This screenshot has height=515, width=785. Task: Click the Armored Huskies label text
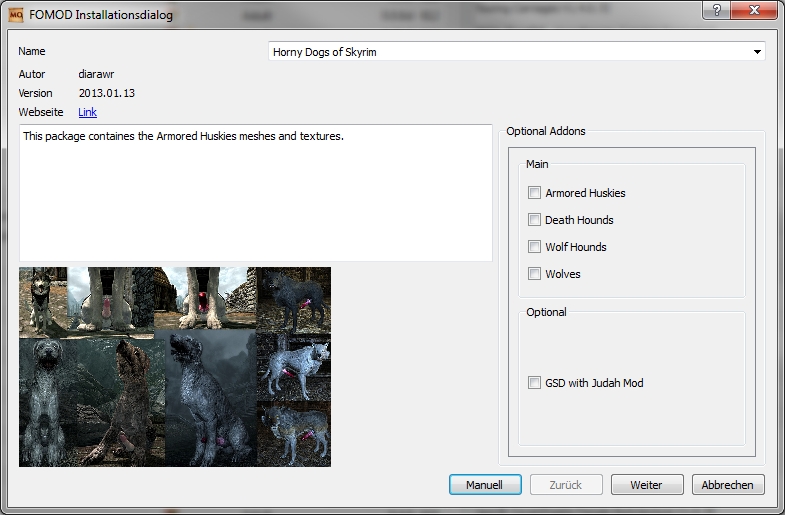(585, 193)
